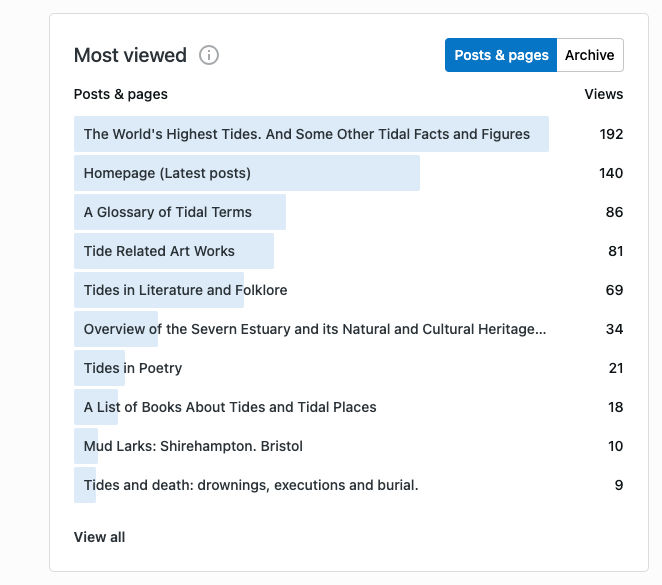The width and height of the screenshot is (662, 585).
Task: Open the Homepage (Latest posts) entry
Action: tap(167, 173)
